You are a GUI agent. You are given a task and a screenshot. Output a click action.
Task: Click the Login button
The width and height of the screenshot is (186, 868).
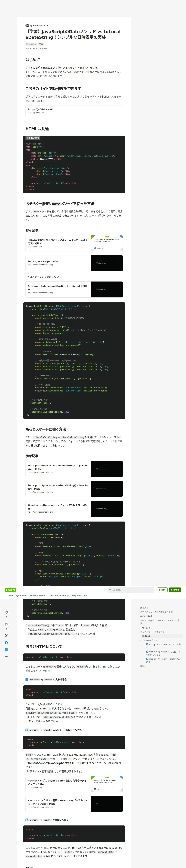pos(162,590)
